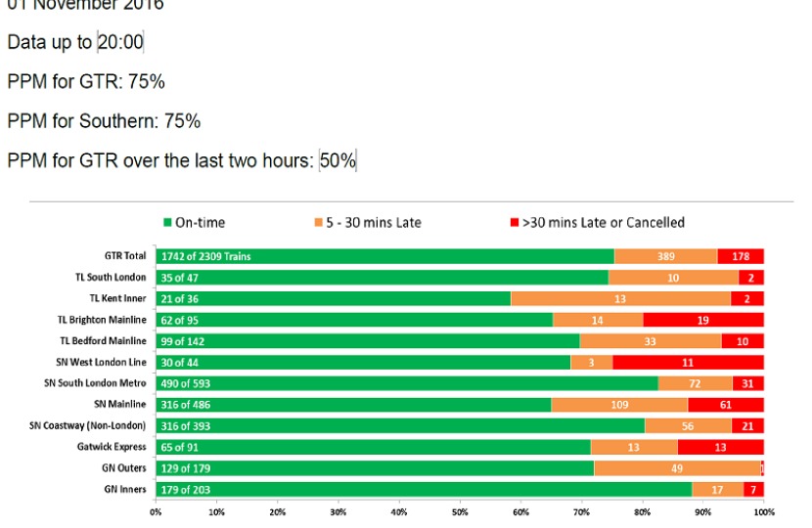812x528 pixels.
Task: Select the GN Inners green bar
Action: tap(424, 489)
